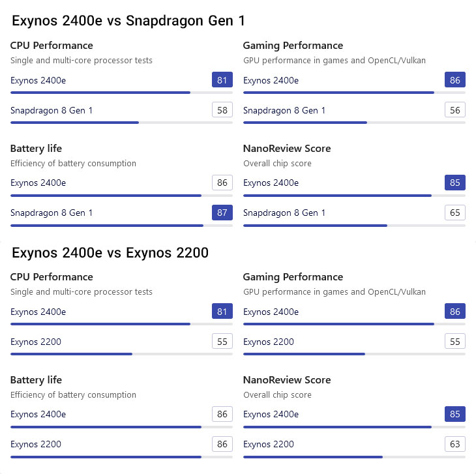Click Snapdragon 8 Gen 1 battery score 87

click(x=222, y=213)
